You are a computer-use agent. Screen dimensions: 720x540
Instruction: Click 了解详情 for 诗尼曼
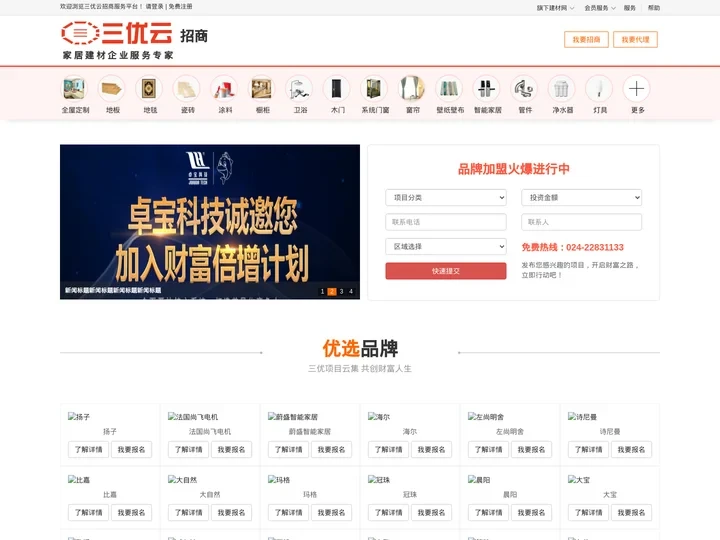[588, 450]
